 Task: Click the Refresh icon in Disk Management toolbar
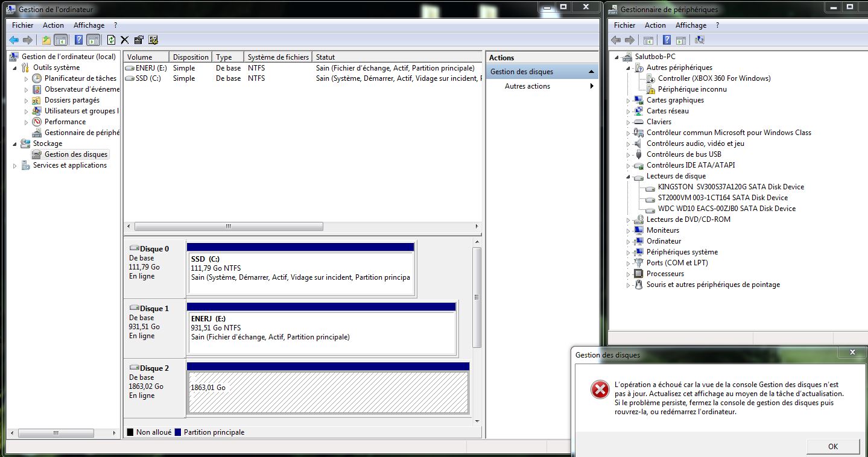(110, 40)
